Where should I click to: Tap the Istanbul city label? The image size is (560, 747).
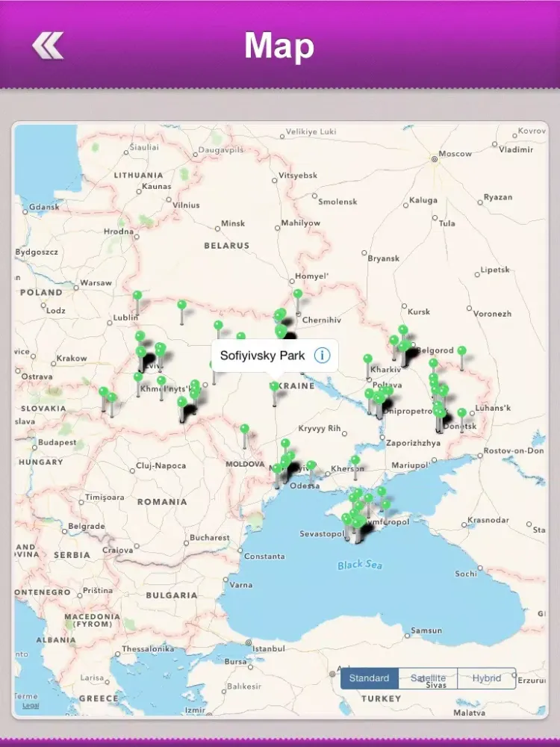tap(269, 648)
